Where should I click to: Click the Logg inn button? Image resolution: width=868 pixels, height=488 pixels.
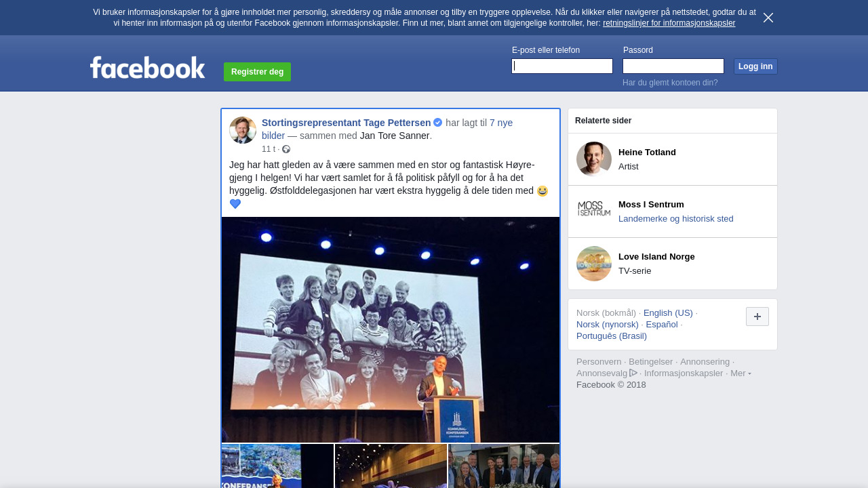tap(755, 66)
